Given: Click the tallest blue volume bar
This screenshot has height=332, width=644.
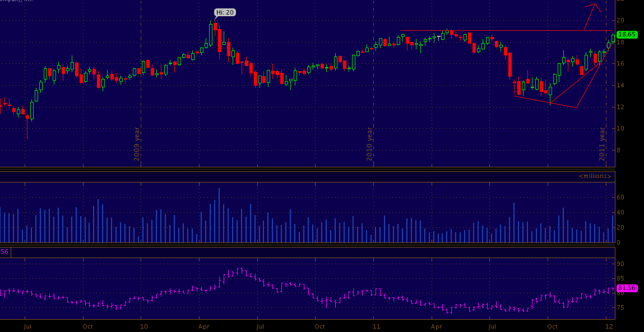Looking at the screenshot, I should 219,216.
